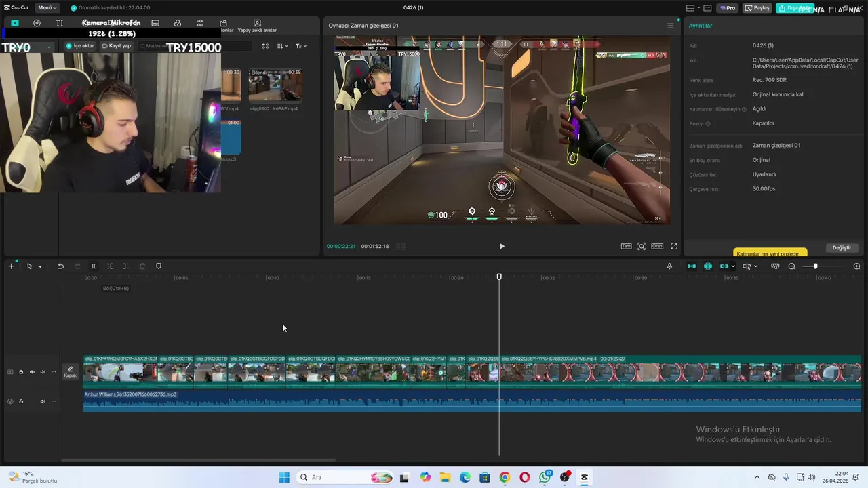Open the Media tab icon
This screenshot has height=488, width=868.
point(15,23)
